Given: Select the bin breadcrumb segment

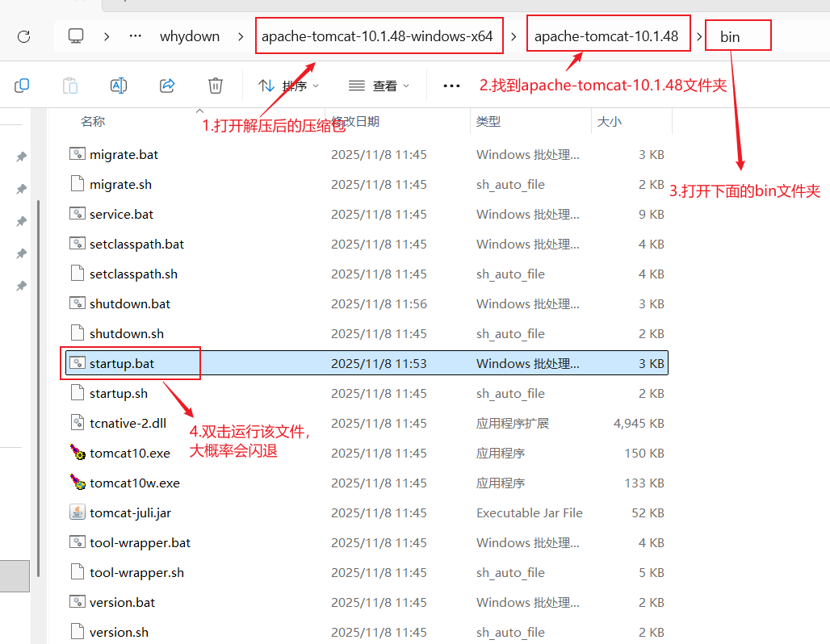Looking at the screenshot, I should [730, 36].
